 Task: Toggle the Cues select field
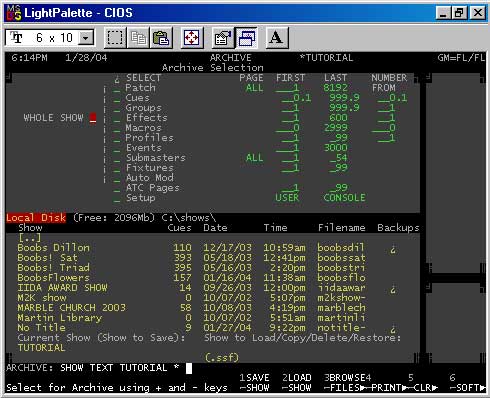[x=116, y=99]
